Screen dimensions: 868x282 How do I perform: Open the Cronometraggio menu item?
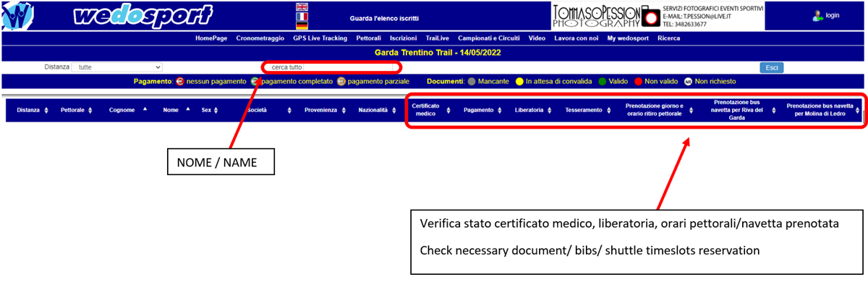point(260,38)
